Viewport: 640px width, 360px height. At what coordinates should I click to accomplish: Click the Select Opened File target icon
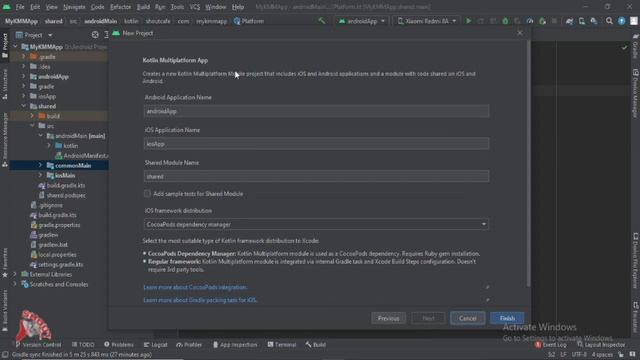(x=95, y=35)
